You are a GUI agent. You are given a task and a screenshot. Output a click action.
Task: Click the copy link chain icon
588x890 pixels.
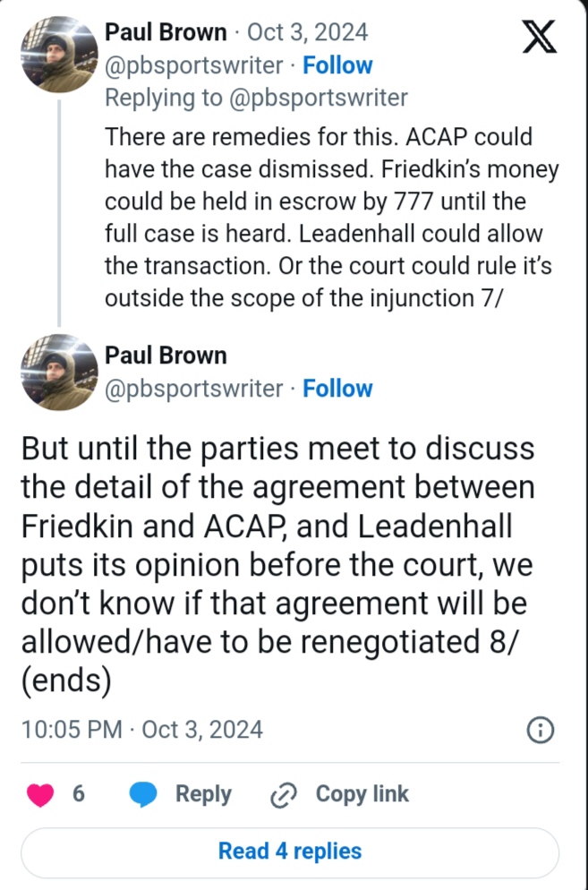coord(284,794)
